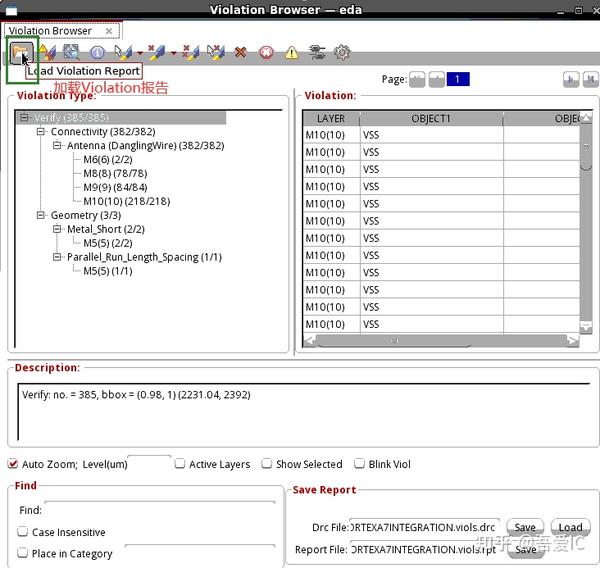Click the filter sliders icon in toolbar

(x=317, y=52)
